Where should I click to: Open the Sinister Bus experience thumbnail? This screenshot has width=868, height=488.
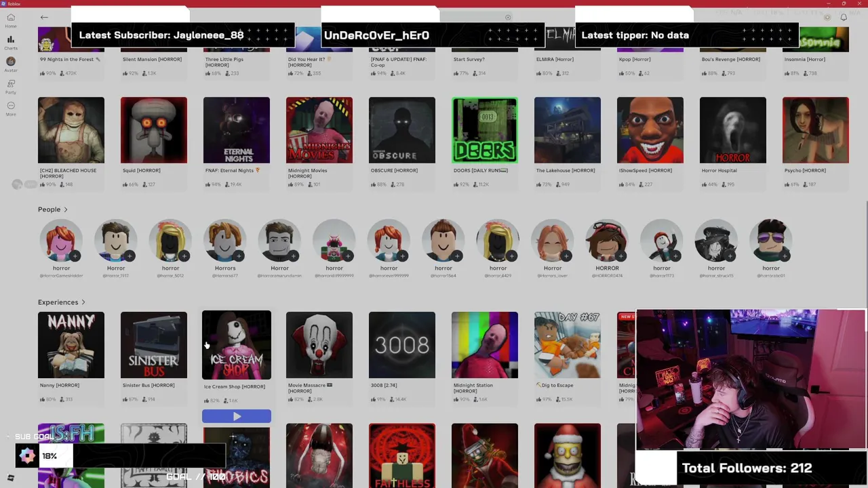click(154, 345)
